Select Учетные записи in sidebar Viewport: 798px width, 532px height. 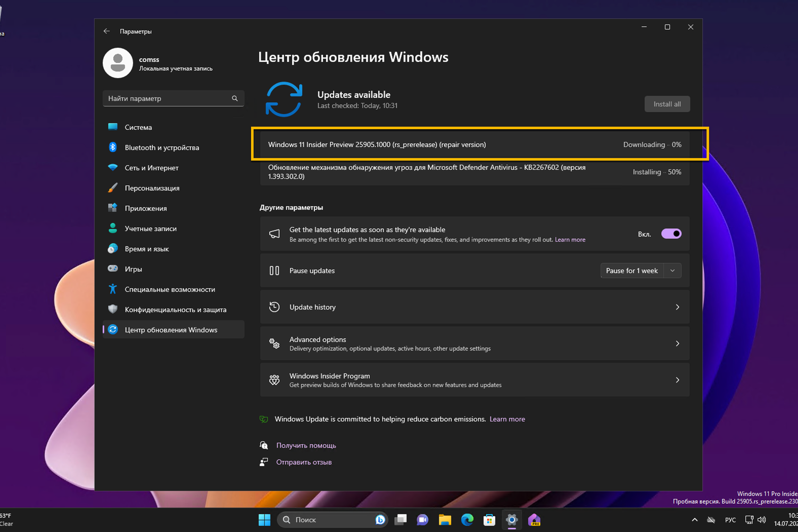click(x=173, y=228)
